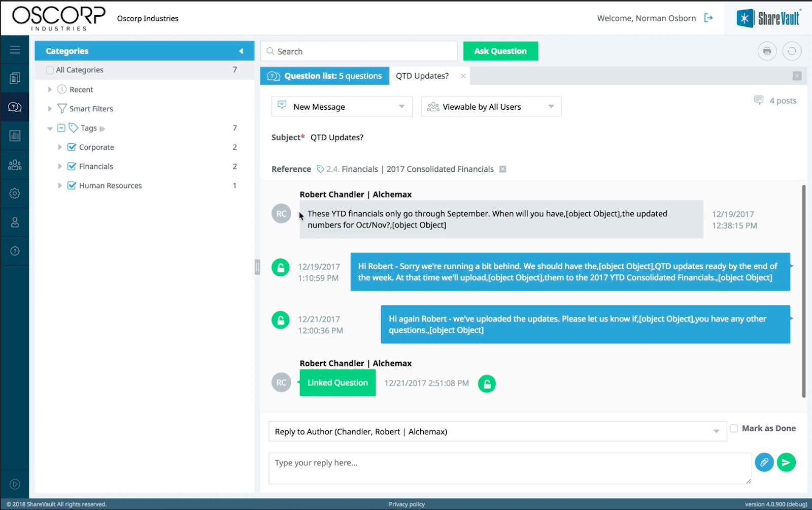This screenshot has width=812, height=510.
Task: Open the Reports chart icon in the sidebar
Action: (x=15, y=136)
